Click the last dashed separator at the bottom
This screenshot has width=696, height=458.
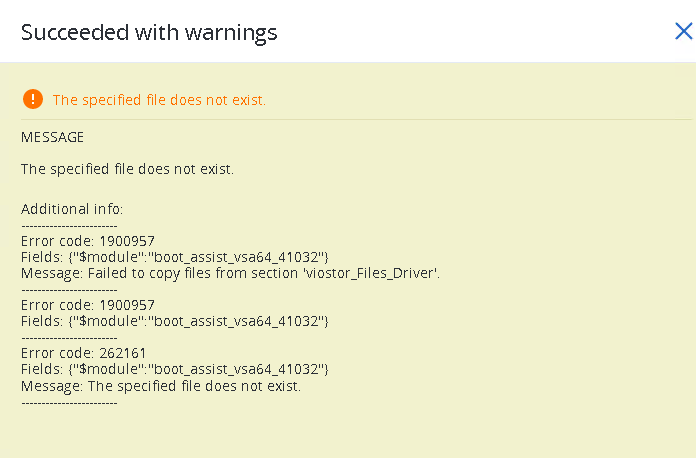69,402
